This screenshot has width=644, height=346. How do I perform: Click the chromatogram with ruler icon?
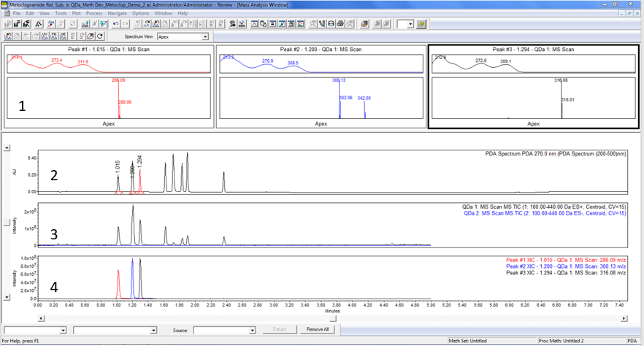coord(242,24)
